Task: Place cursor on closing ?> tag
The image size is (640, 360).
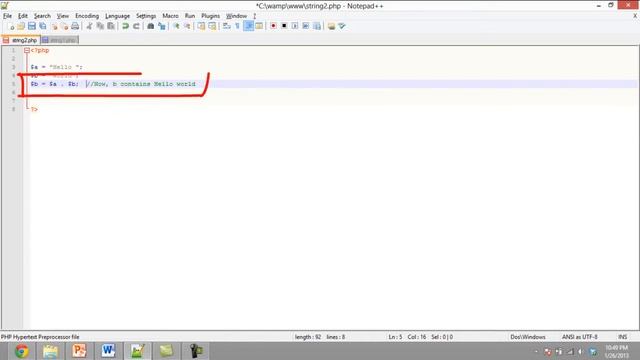Action: point(34,109)
